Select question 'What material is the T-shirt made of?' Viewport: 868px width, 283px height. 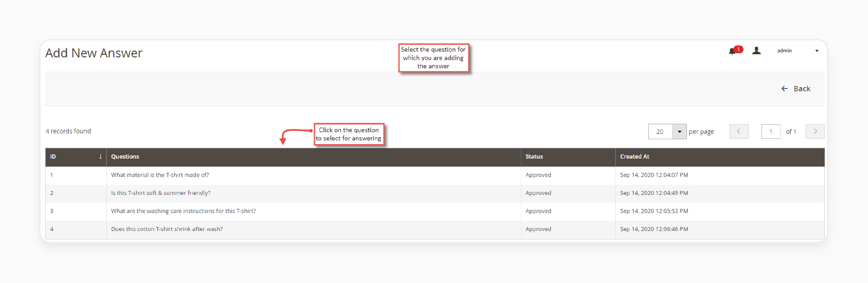[160, 175]
